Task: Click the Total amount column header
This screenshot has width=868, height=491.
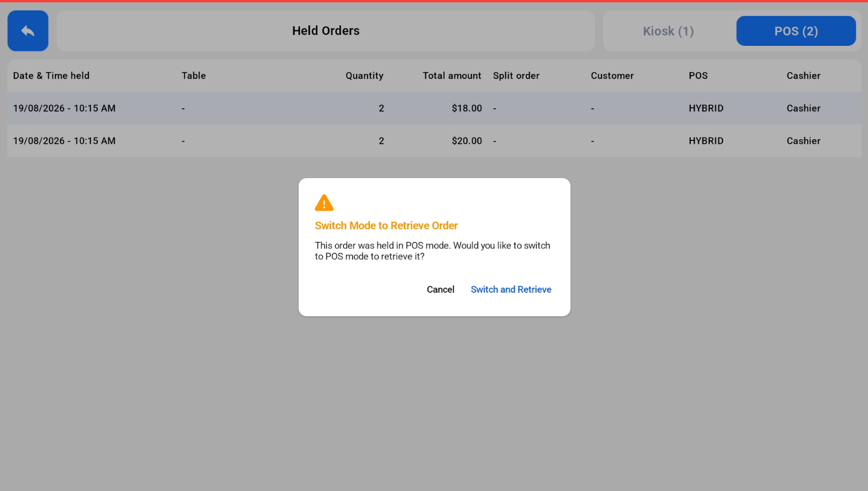Action: click(452, 76)
